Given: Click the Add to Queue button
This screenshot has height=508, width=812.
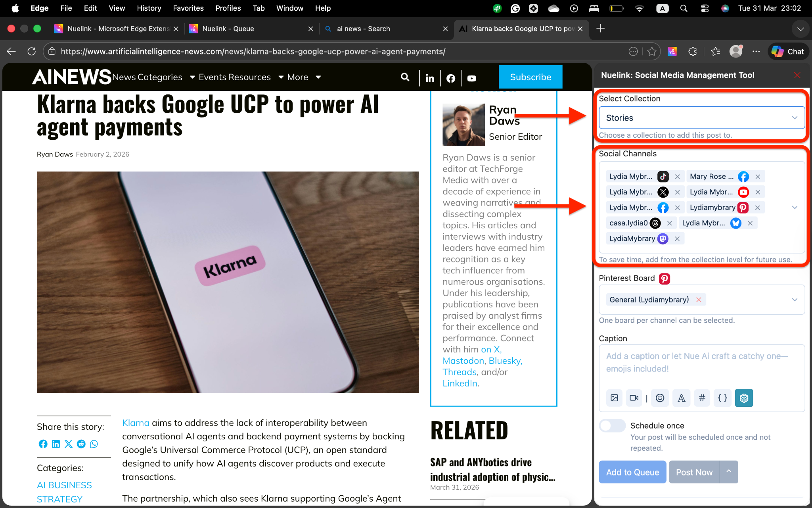Looking at the screenshot, I should [x=632, y=472].
